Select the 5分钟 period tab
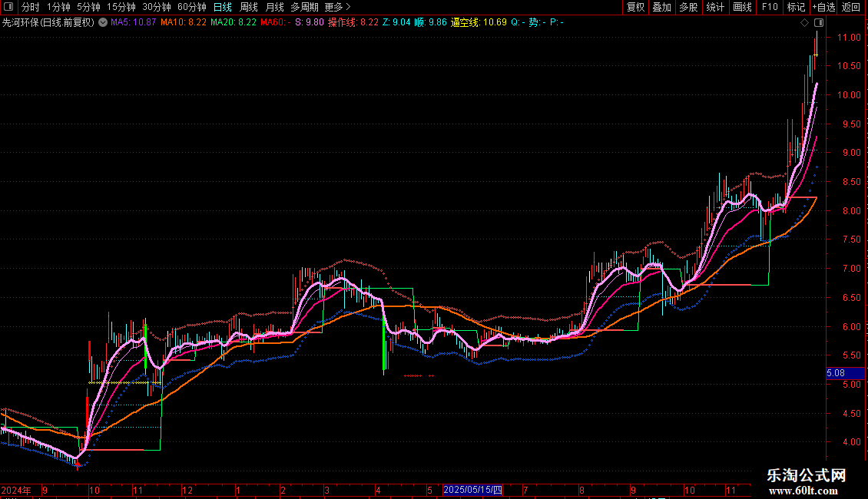Image resolution: width=868 pixels, height=499 pixels. pyautogui.click(x=88, y=7)
